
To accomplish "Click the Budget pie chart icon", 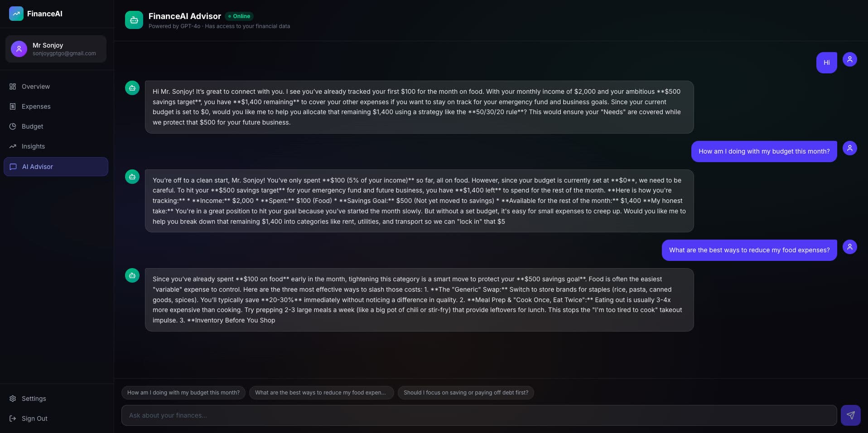I will [x=13, y=126].
